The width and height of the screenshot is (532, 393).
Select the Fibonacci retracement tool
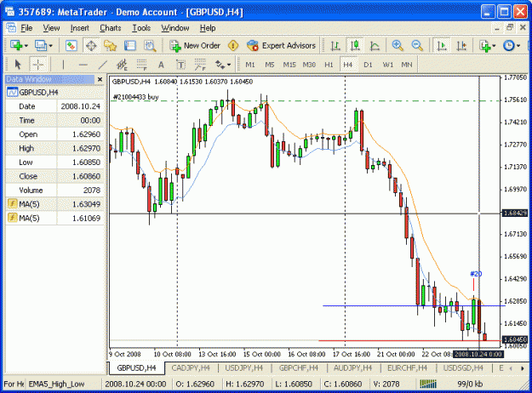pos(141,65)
